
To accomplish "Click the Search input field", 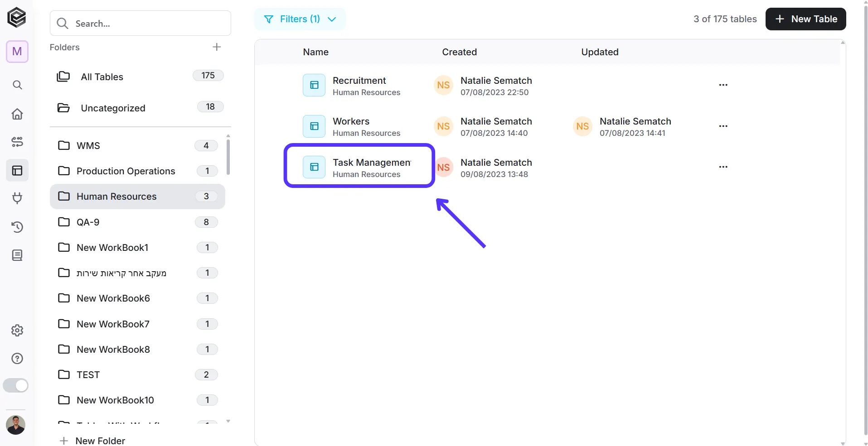I will click(141, 24).
